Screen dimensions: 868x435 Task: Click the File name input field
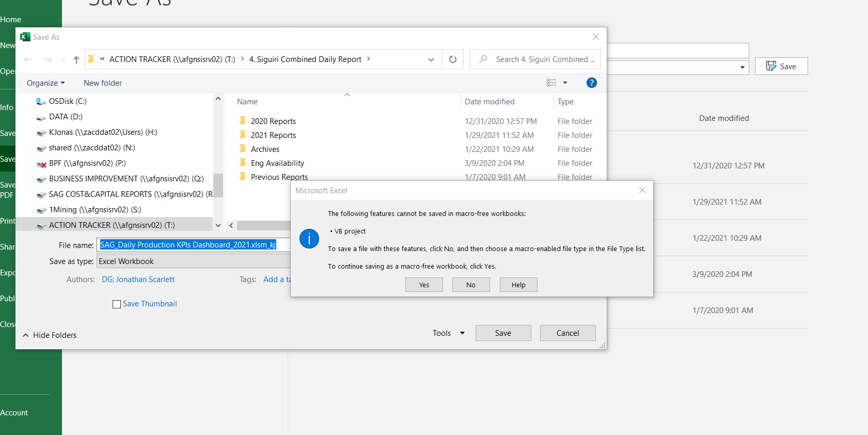[194, 245]
